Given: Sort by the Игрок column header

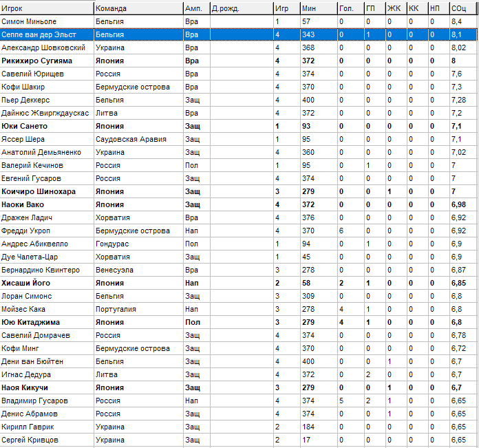Looking at the screenshot, I should click(47, 8).
